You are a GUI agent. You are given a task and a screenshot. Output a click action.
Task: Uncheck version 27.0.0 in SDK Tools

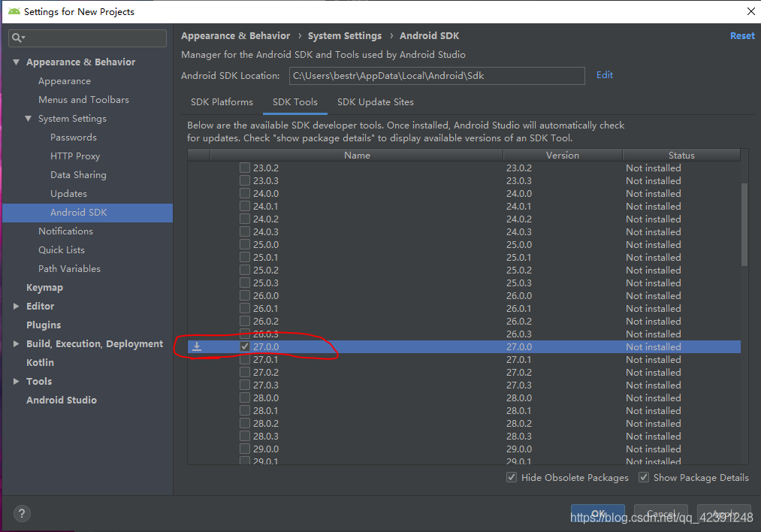(x=245, y=346)
